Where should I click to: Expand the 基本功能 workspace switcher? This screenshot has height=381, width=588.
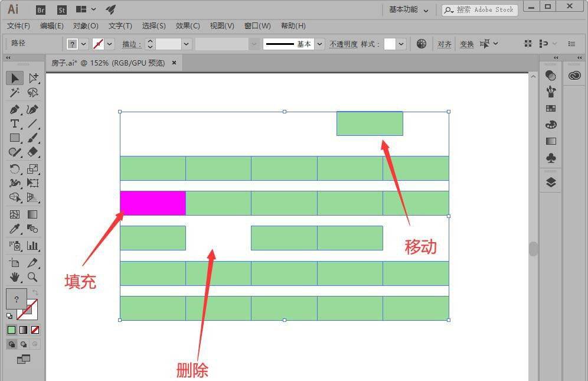pos(409,9)
